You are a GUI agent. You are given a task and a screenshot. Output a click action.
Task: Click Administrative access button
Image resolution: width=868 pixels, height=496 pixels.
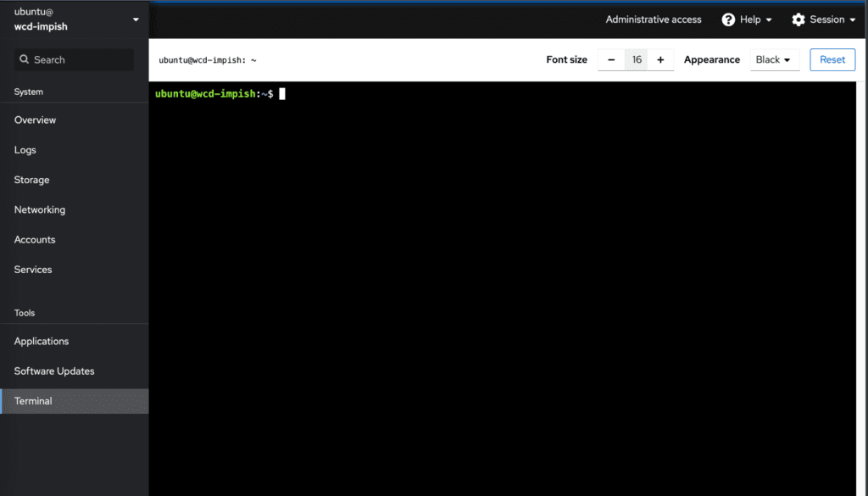(654, 20)
